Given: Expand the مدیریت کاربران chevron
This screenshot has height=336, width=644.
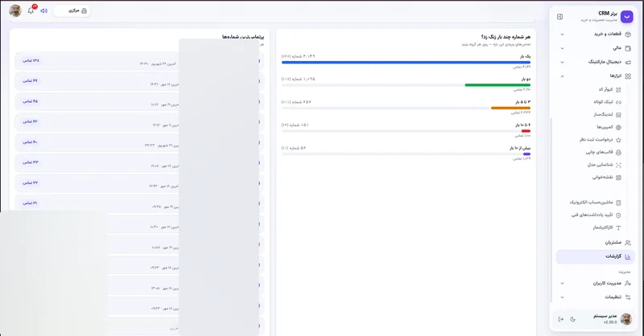Looking at the screenshot, I should [x=562, y=283].
